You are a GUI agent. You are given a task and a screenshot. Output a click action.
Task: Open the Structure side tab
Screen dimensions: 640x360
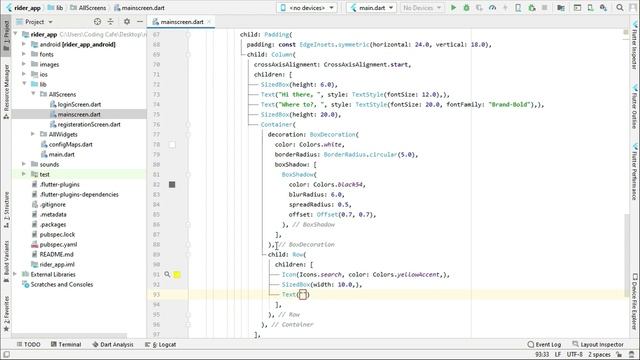pos(6,210)
